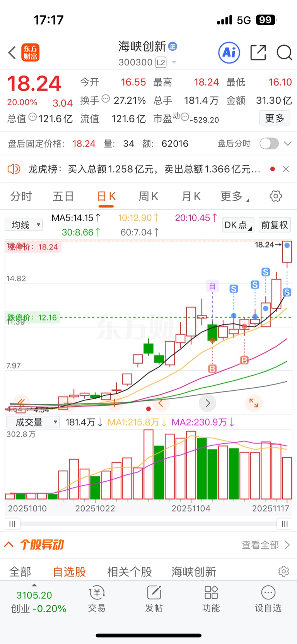The width and height of the screenshot is (297, 644).
Task: Select the 全部 filter tab
Action: (x=20, y=572)
